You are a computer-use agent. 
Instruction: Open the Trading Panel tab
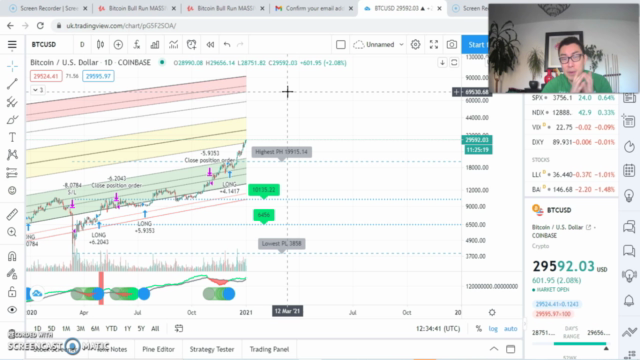269,349
